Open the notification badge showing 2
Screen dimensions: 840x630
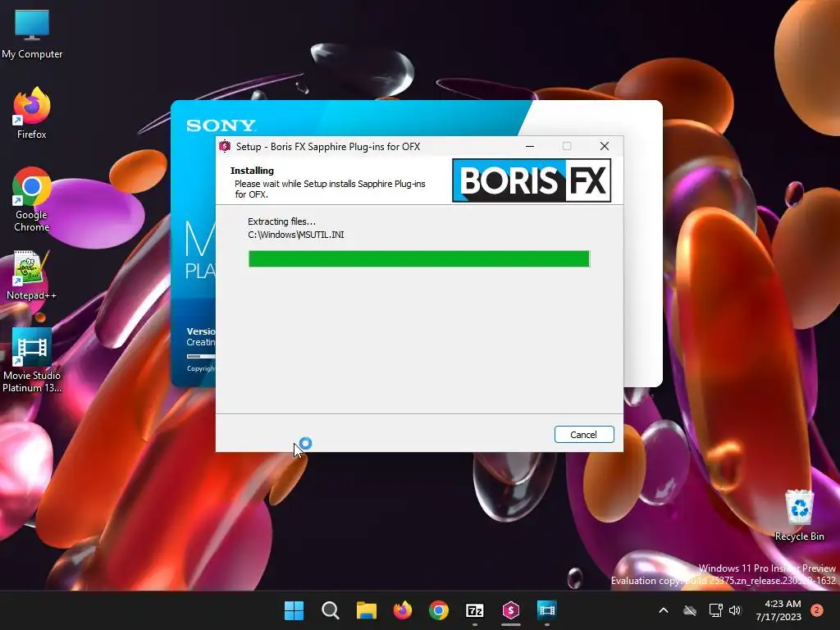[x=817, y=610]
